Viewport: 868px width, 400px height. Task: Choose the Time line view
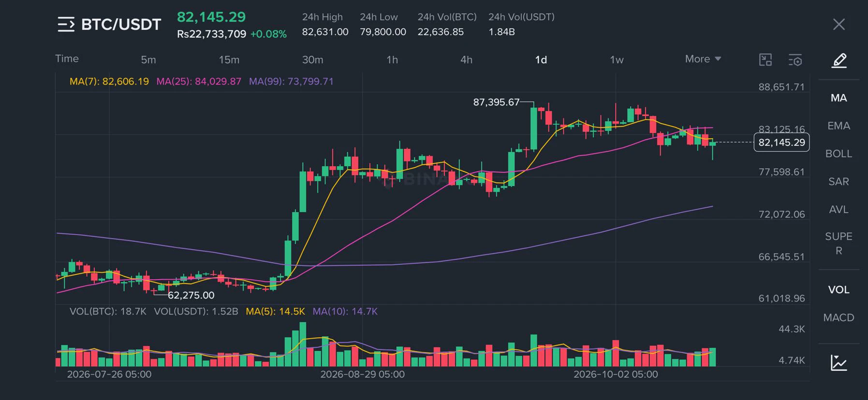(67, 58)
